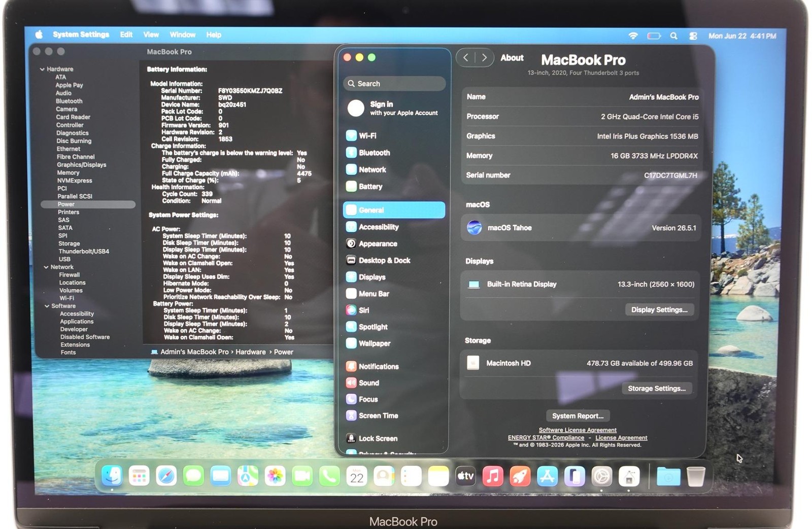The width and height of the screenshot is (812, 529).
Task: Select Bluetooth in System Information sidebar
Action: [x=69, y=101]
